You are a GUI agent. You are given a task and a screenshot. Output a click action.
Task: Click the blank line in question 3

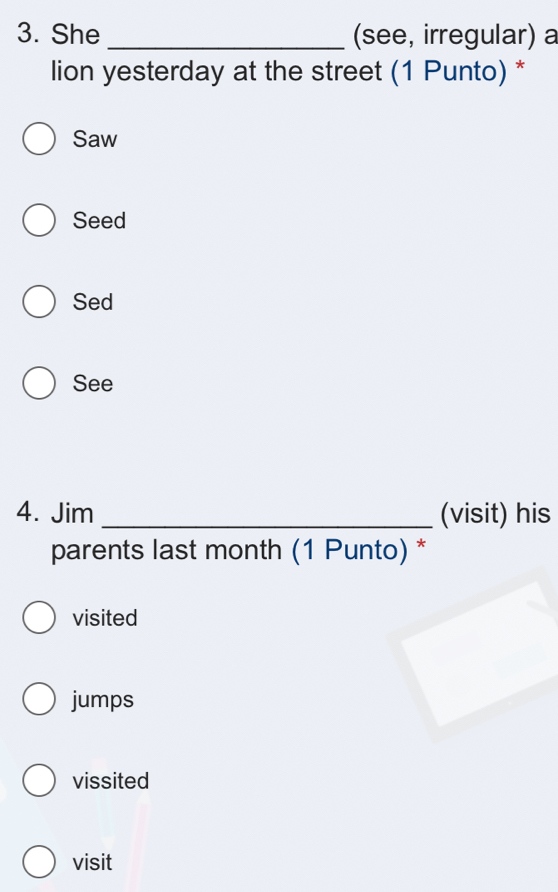pyautogui.click(x=226, y=48)
